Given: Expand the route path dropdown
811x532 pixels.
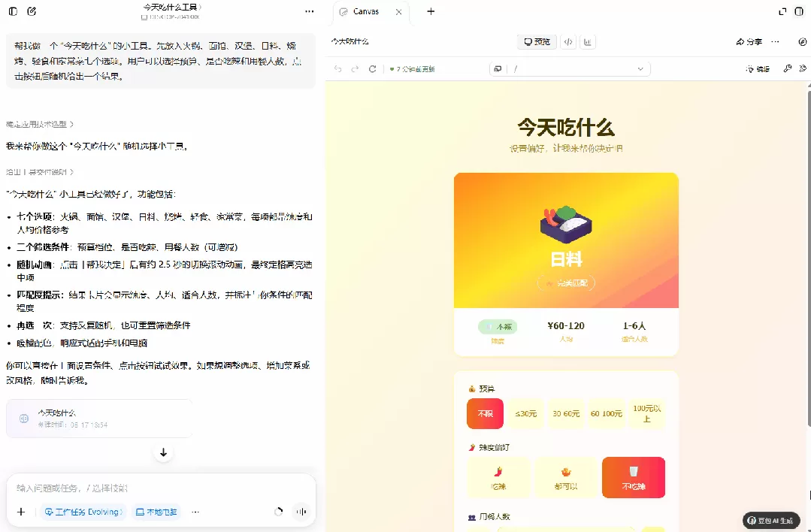Looking at the screenshot, I should click(640, 69).
